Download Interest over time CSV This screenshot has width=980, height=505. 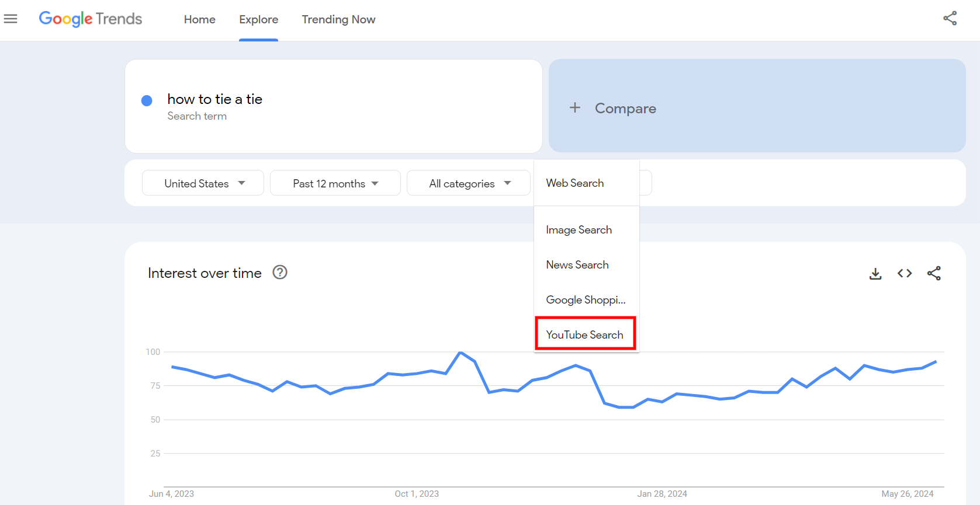pos(875,273)
